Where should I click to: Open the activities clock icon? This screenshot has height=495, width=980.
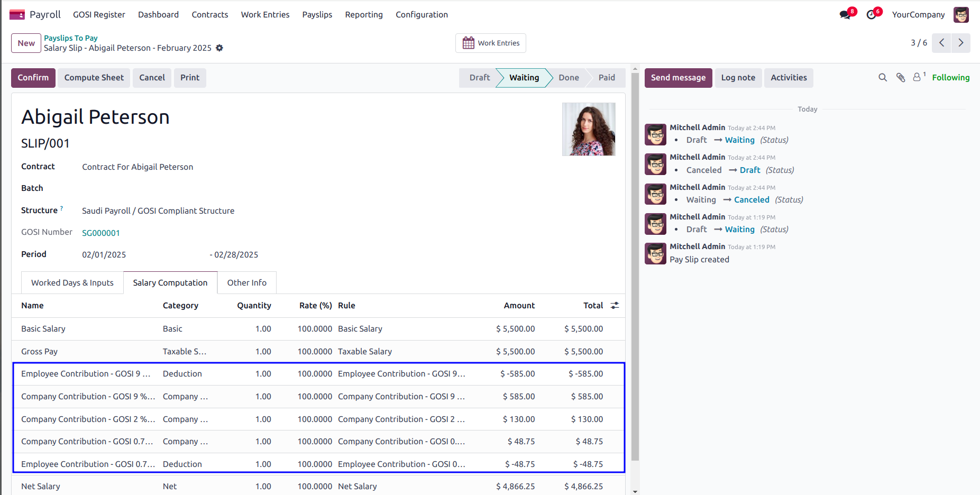(871, 15)
